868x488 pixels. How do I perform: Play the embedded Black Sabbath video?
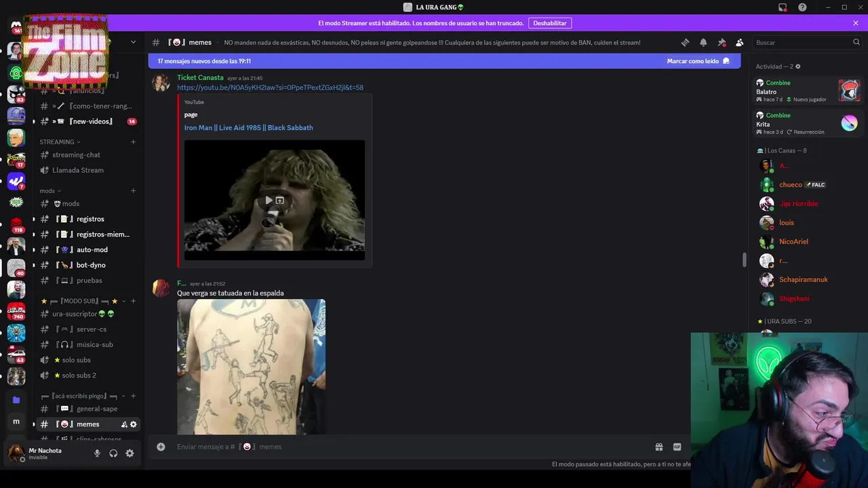pos(269,201)
